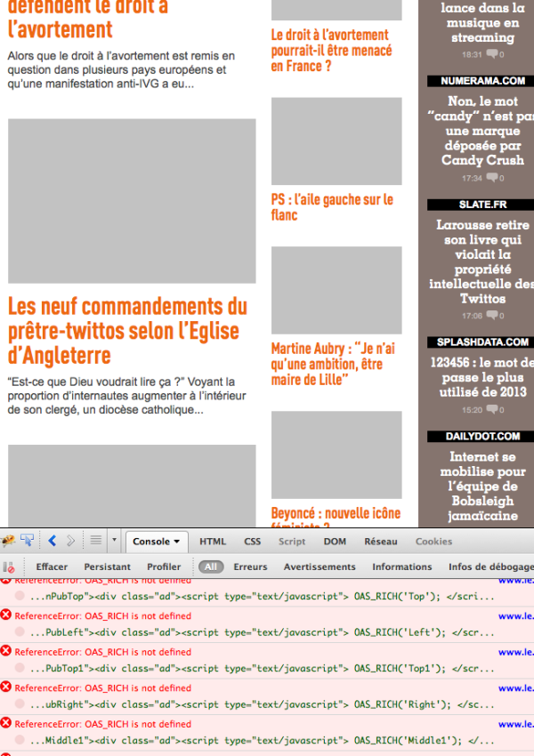Open the Console tab dropdown arrow
The width and height of the screenshot is (534, 756).
tap(176, 542)
